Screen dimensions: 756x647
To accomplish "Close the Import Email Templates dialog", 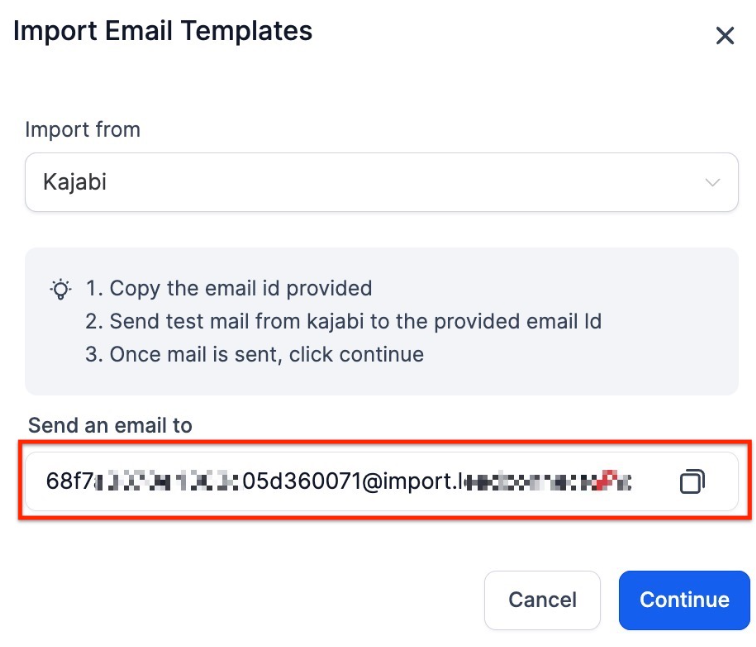I will [725, 36].
